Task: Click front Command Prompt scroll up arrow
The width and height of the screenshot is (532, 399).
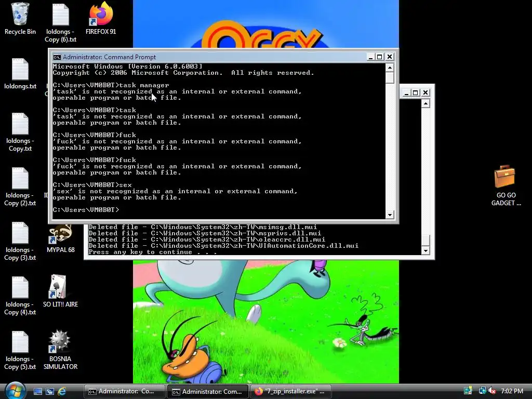Action: click(x=390, y=68)
